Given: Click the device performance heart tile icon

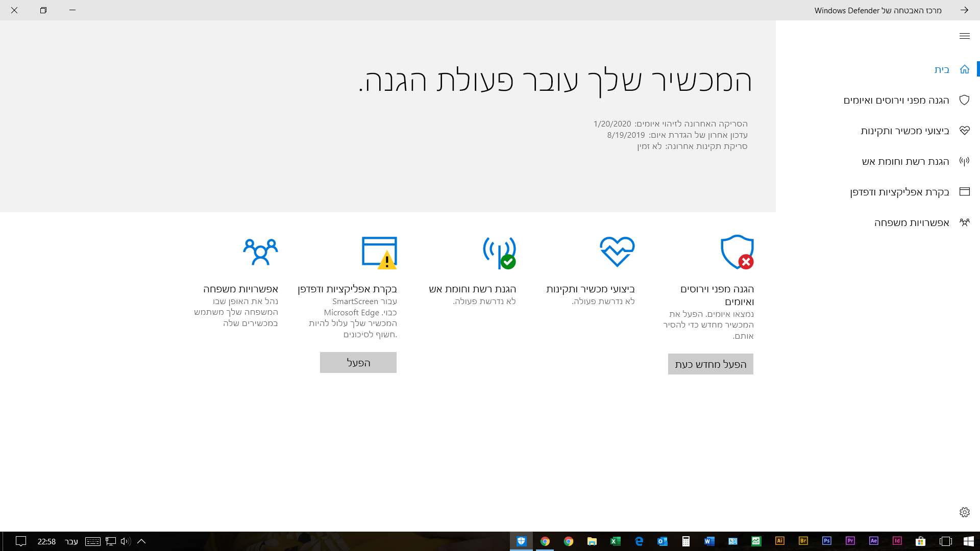Looking at the screenshot, I should [x=617, y=252].
